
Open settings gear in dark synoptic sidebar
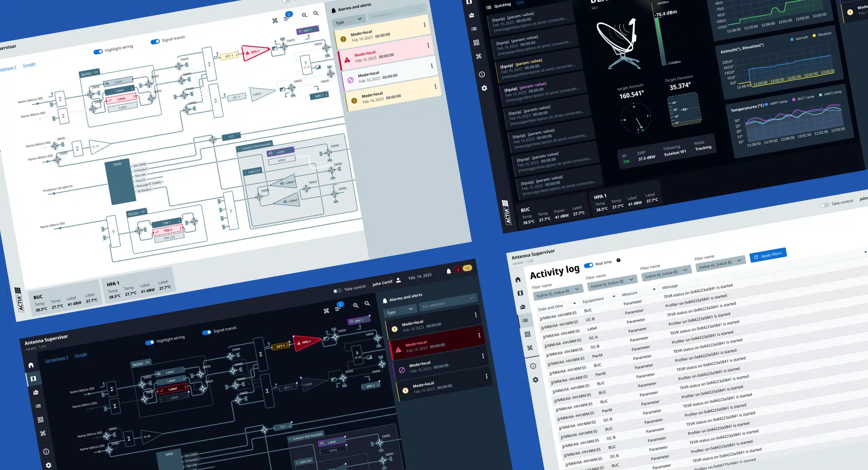click(49, 465)
